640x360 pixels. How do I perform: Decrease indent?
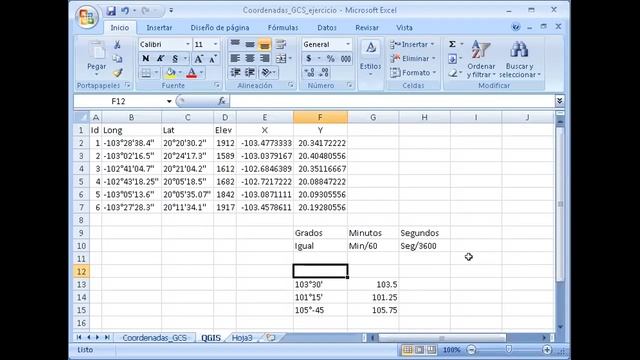[x=235, y=73]
